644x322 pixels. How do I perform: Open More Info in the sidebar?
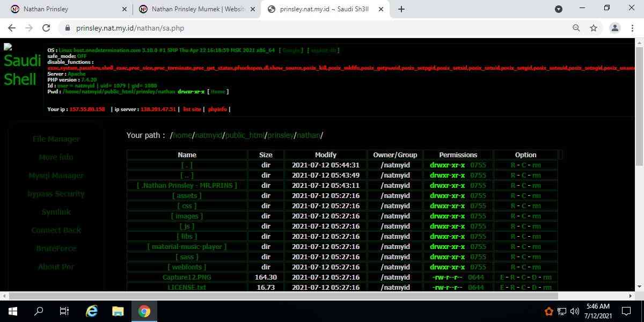pyautogui.click(x=56, y=157)
